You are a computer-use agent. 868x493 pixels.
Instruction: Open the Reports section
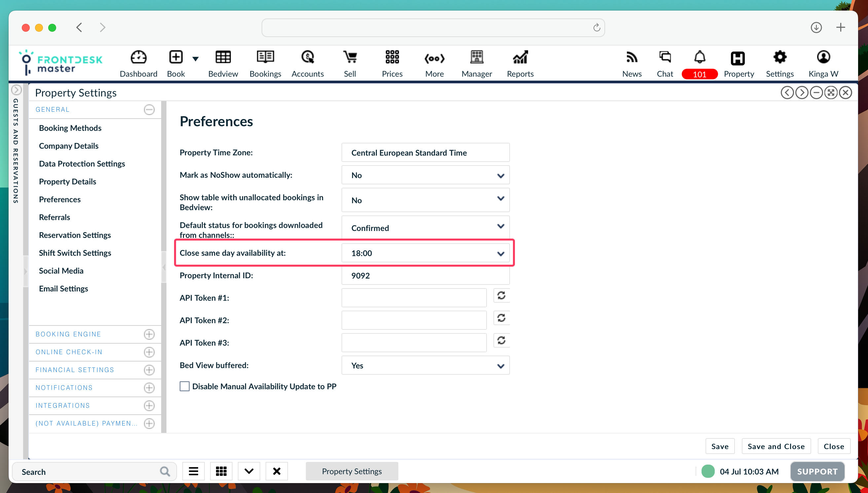(520, 64)
